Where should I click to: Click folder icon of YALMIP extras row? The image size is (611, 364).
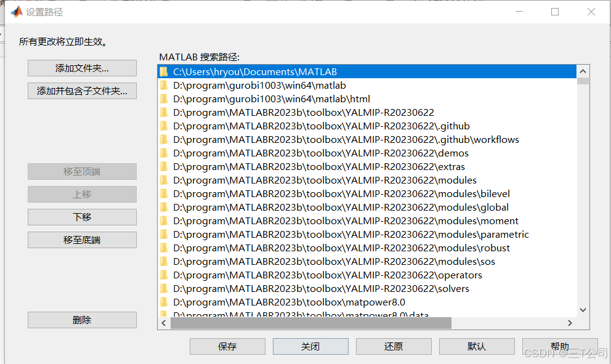coord(164,167)
